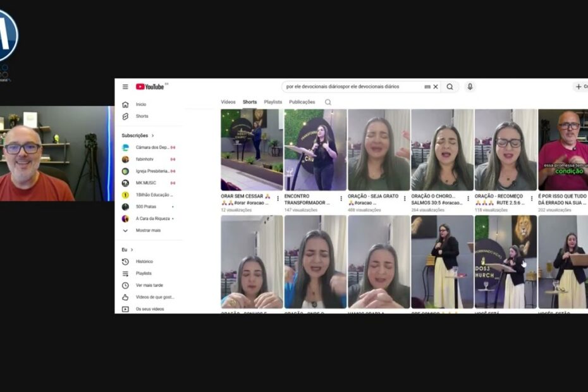The height and width of the screenshot is (392, 588).
Task: Click the YouTube logo
Action: (x=150, y=87)
